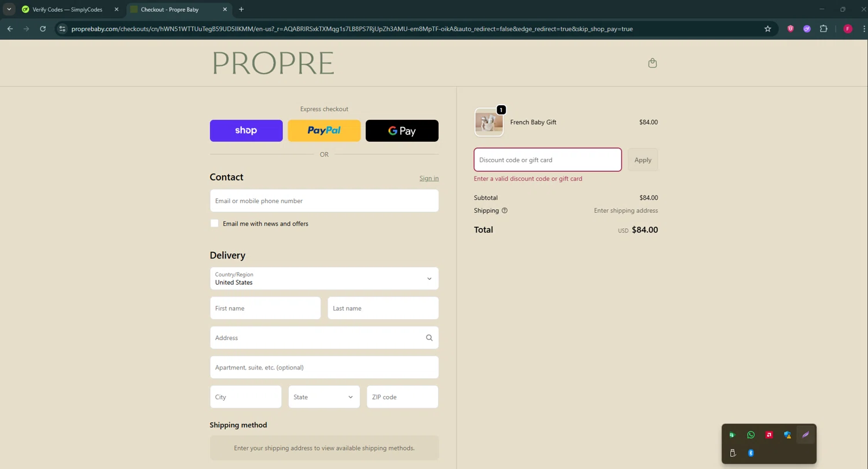Click the Express checkout label
The width and height of the screenshot is (868, 469).
click(x=324, y=109)
